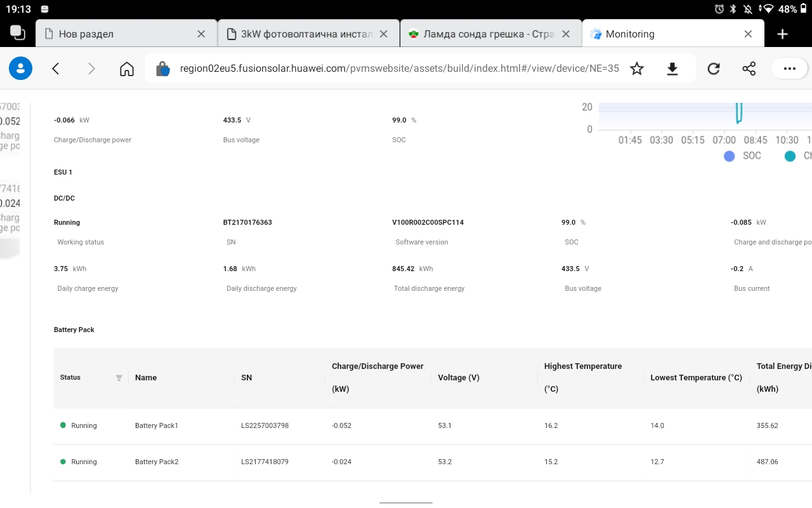Open the browser three-dot menu

(x=789, y=69)
